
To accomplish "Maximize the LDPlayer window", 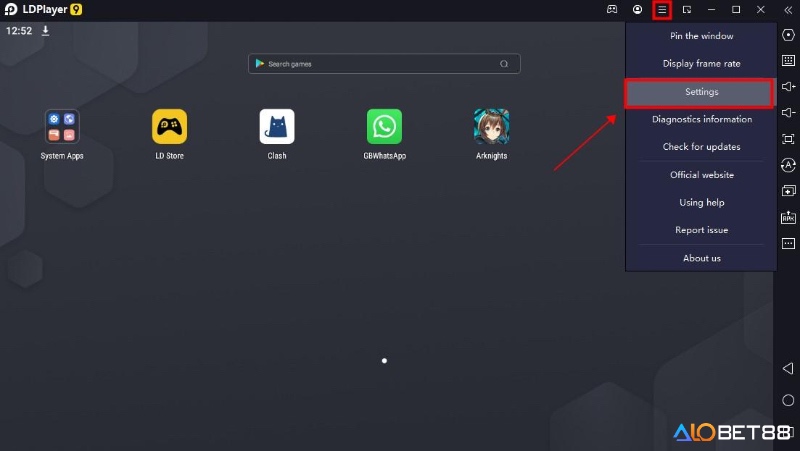I will tap(736, 10).
